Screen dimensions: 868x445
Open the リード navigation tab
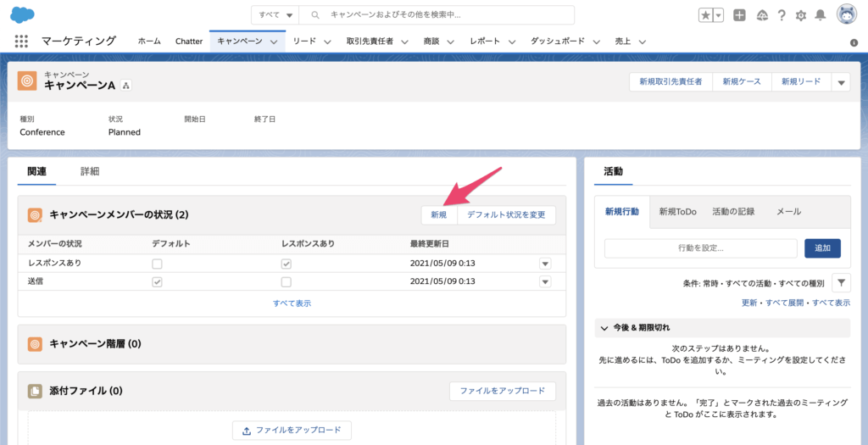click(x=304, y=42)
